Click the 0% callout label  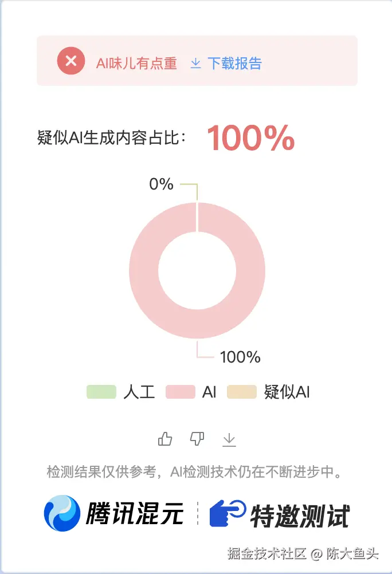click(162, 184)
